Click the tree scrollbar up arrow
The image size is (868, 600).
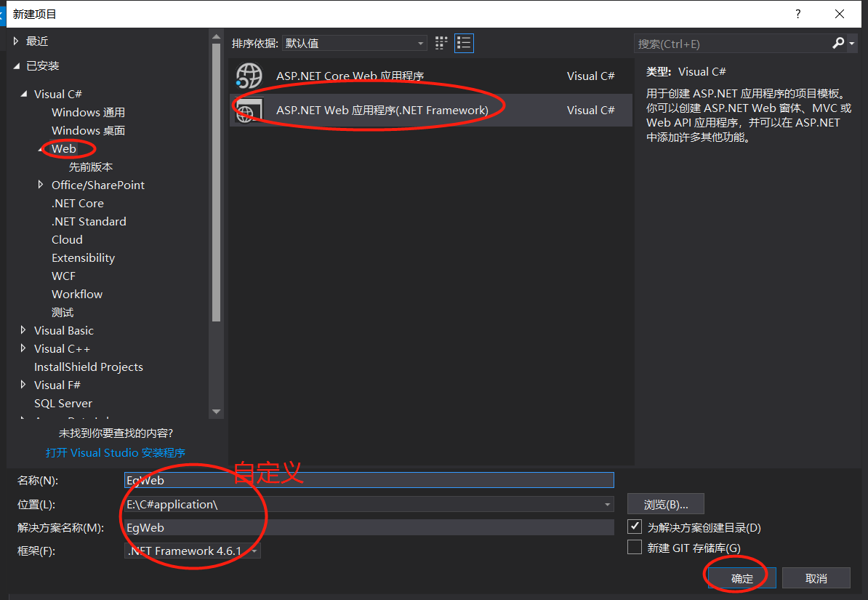(x=217, y=37)
